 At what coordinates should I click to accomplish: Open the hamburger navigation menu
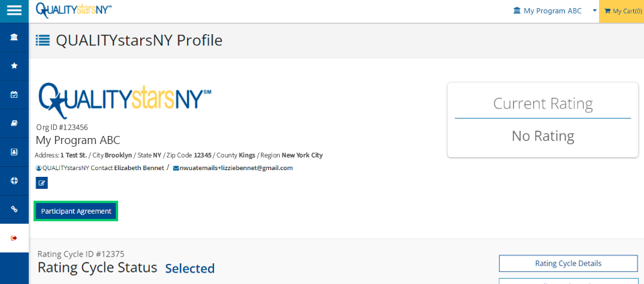[x=14, y=11]
